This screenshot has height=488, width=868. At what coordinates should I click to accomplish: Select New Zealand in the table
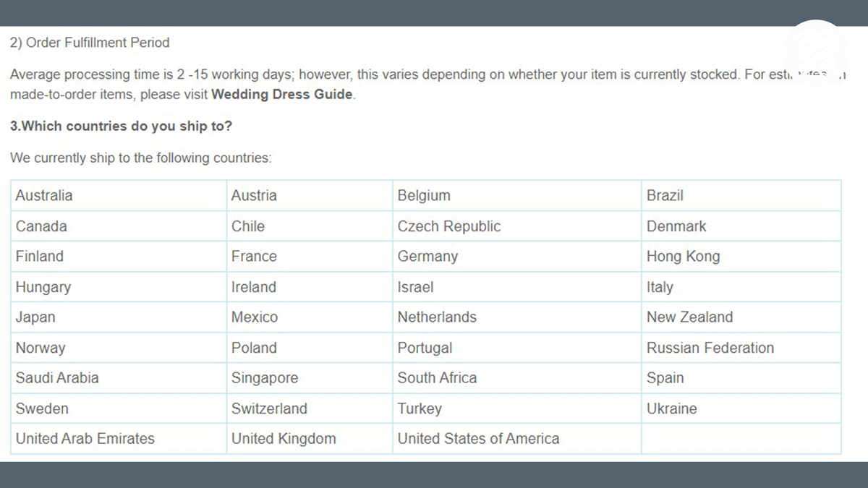click(689, 317)
